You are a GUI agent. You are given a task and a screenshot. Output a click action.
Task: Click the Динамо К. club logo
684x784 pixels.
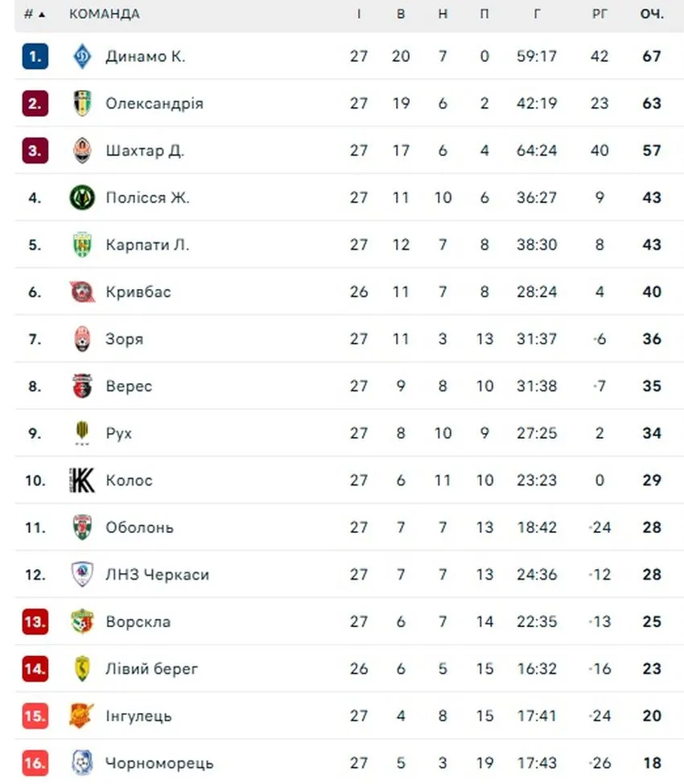[x=82, y=56]
